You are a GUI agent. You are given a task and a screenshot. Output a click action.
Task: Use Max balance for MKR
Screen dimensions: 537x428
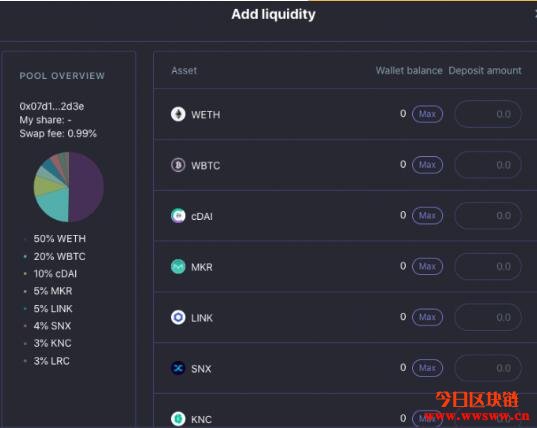pos(427,266)
